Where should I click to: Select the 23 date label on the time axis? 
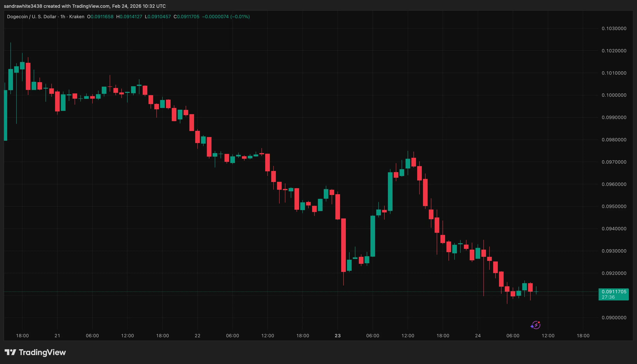[x=337, y=336]
